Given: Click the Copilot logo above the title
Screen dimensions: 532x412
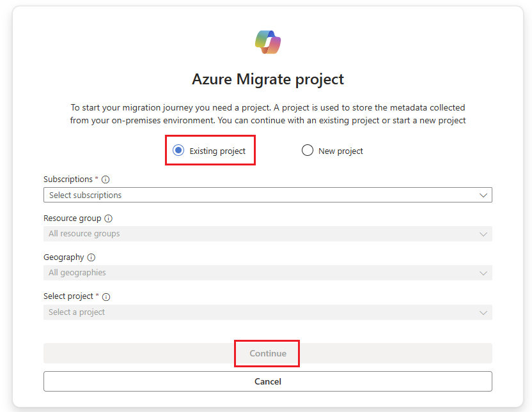Looking at the screenshot, I should tap(268, 42).
